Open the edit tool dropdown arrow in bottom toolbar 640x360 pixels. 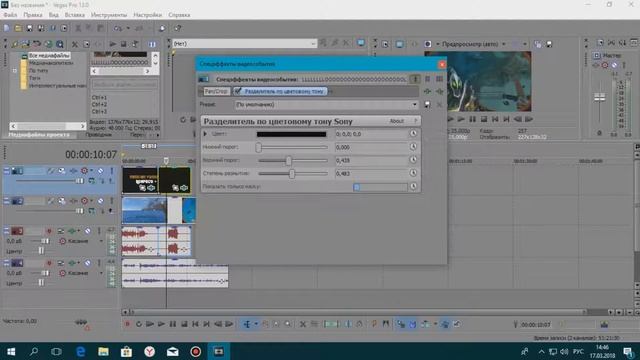pyautogui.click(x=256, y=324)
